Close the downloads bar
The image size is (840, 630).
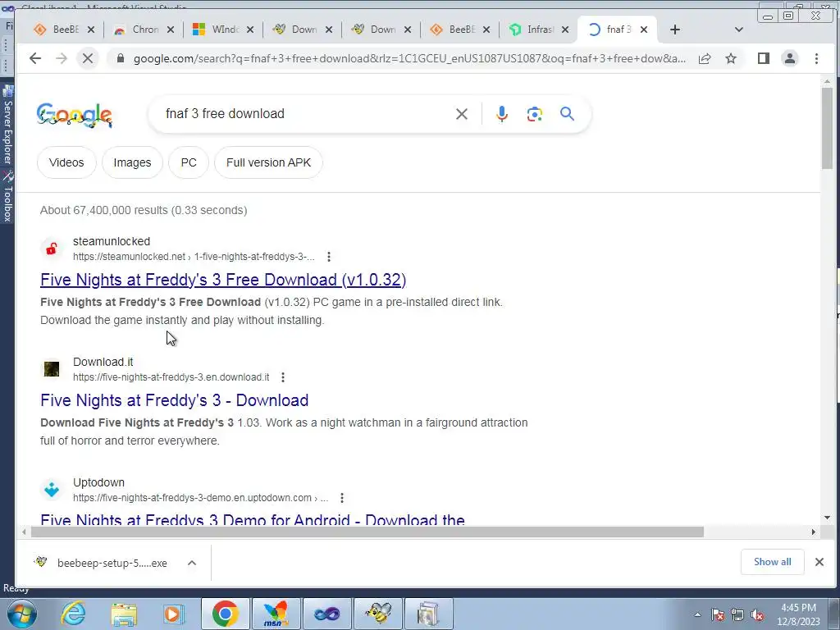click(x=819, y=562)
